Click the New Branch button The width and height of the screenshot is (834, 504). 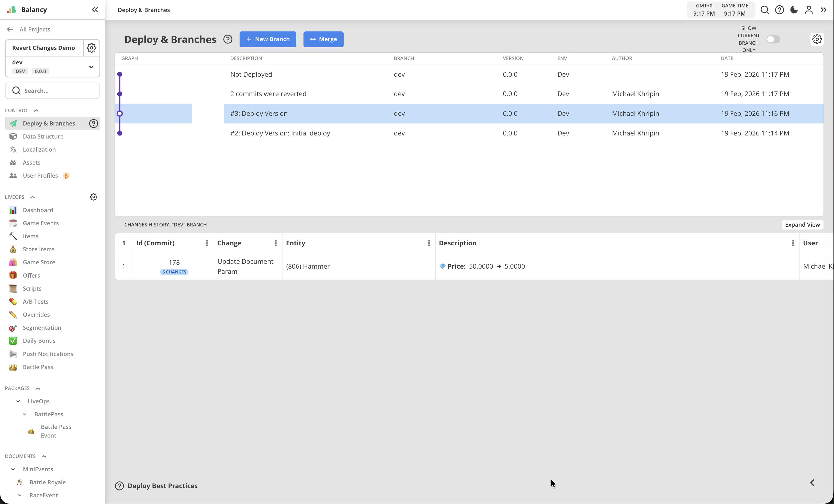tap(267, 39)
